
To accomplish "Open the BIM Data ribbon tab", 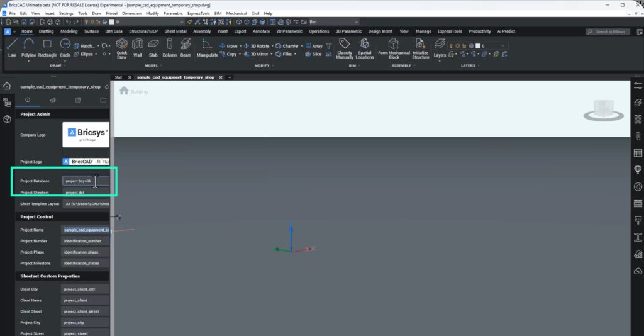I will [x=114, y=31].
